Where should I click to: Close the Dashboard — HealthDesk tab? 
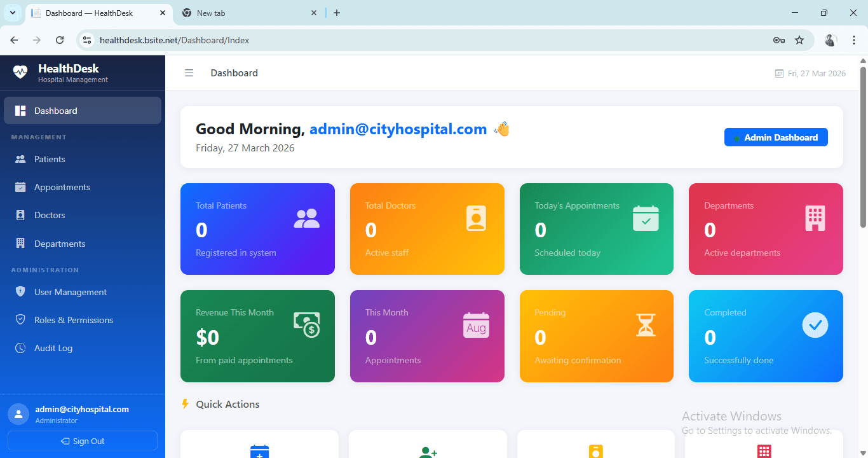click(x=163, y=13)
